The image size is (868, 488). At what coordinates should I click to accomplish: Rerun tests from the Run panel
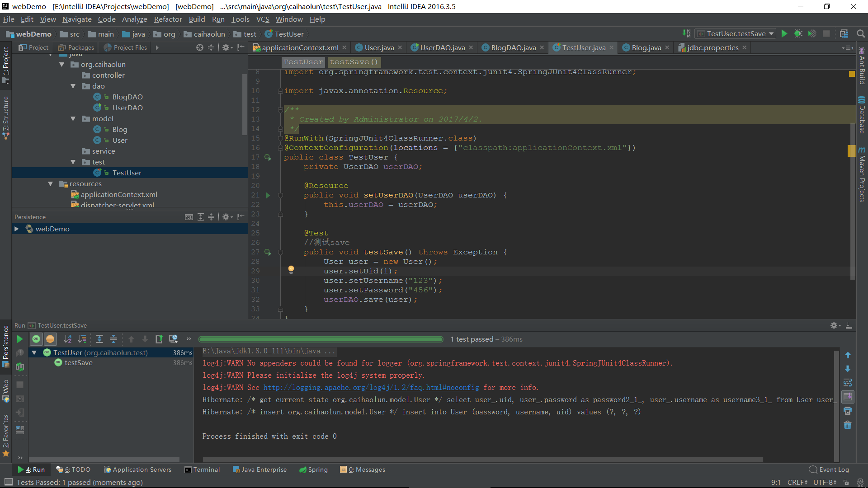[x=20, y=339]
